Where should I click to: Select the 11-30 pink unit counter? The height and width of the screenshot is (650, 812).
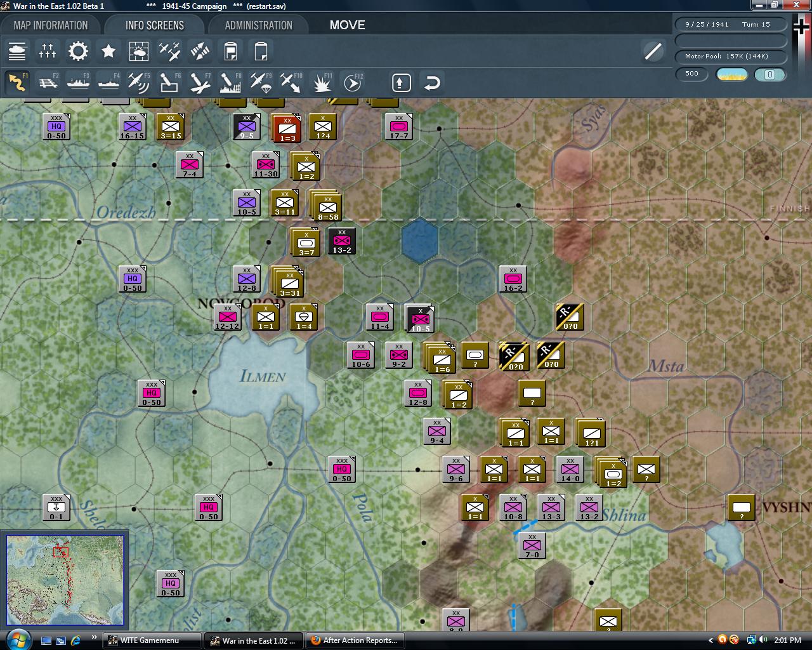(265, 165)
